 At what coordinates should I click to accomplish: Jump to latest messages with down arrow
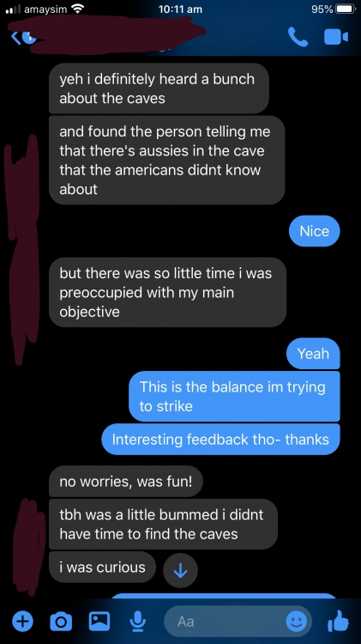(180, 570)
